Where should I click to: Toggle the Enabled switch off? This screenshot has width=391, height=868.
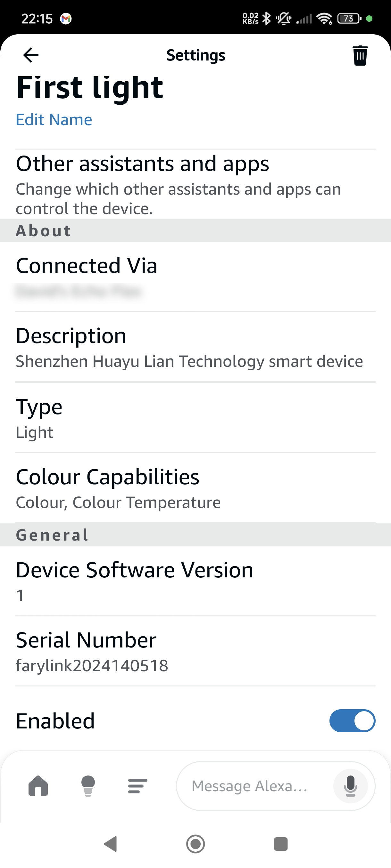(x=352, y=721)
